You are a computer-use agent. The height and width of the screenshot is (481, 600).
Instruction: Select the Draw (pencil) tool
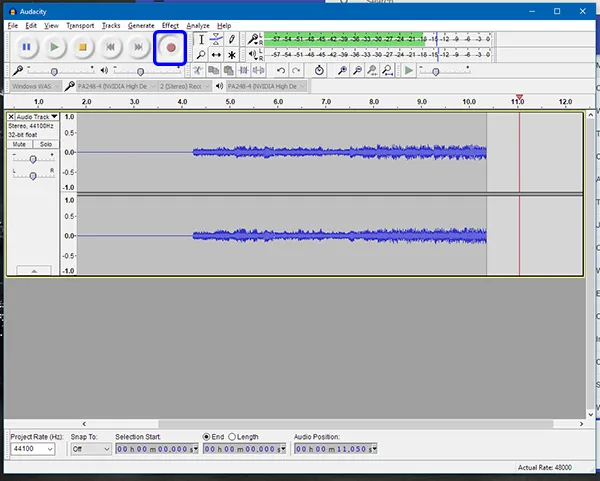pos(232,39)
